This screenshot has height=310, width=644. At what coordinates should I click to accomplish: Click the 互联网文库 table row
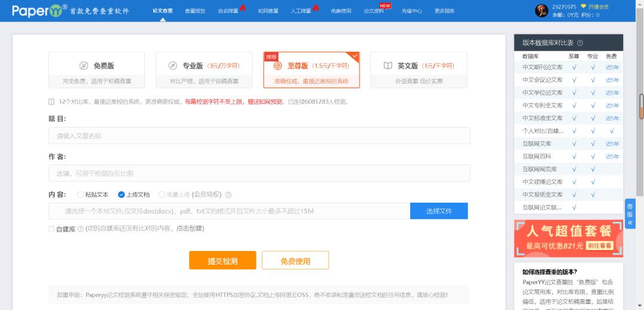568,144
